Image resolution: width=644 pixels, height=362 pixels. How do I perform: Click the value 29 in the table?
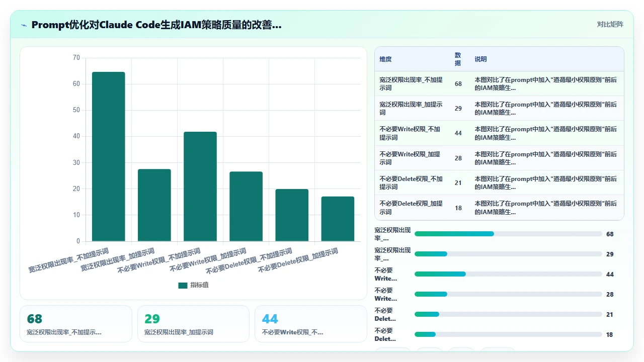(x=458, y=109)
